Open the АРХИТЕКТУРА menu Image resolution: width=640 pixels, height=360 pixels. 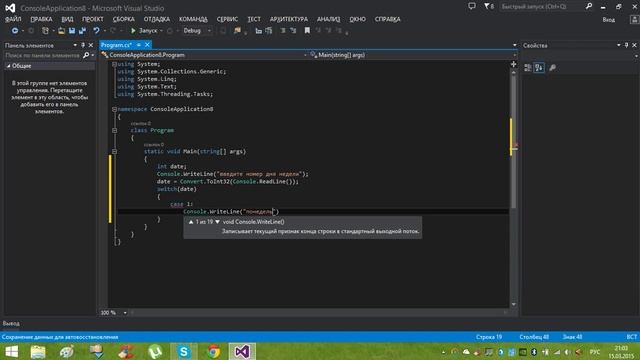[x=289, y=19]
